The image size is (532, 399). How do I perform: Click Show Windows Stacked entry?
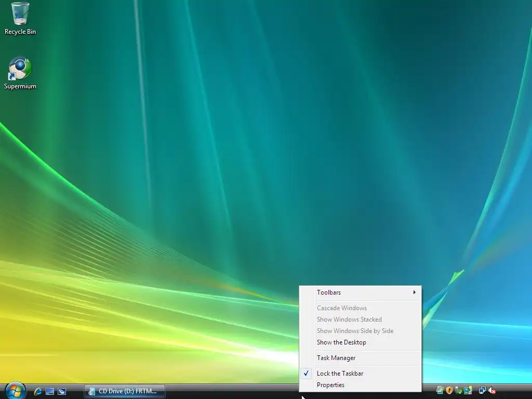(361, 320)
